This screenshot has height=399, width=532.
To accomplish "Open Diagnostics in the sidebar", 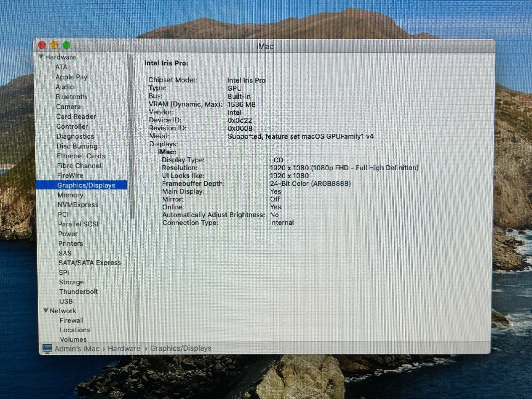I will pos(75,136).
